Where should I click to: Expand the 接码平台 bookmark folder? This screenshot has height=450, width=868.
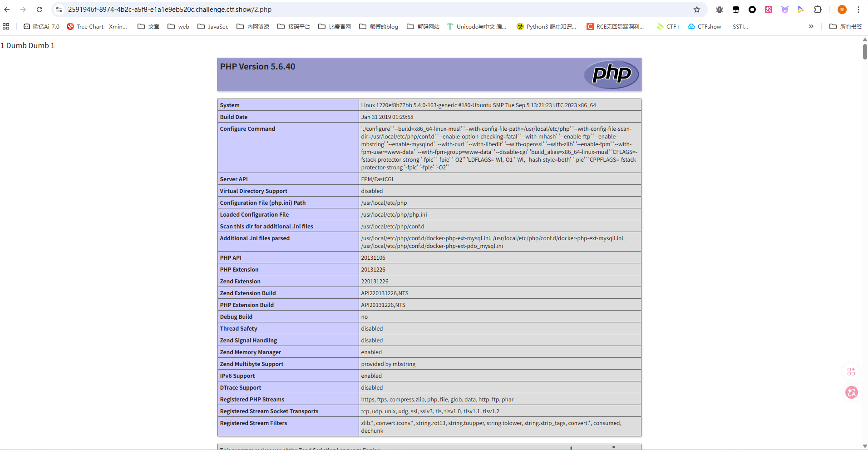294,26
